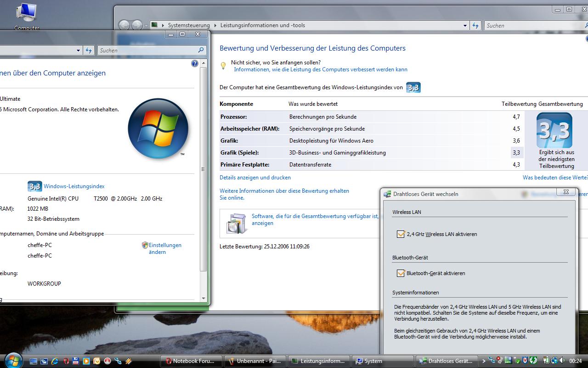
Task: Switch to Notebook Forum taskbar button
Action: pos(191,361)
